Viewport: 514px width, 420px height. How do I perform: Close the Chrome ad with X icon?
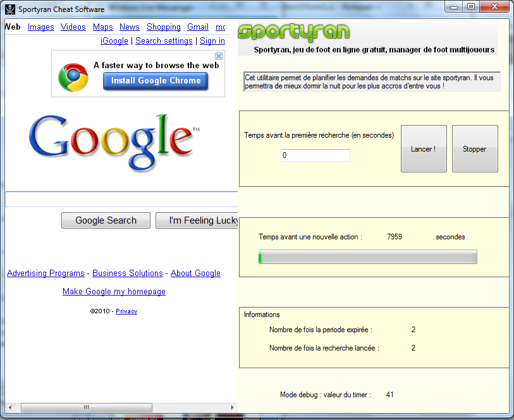click(219, 56)
